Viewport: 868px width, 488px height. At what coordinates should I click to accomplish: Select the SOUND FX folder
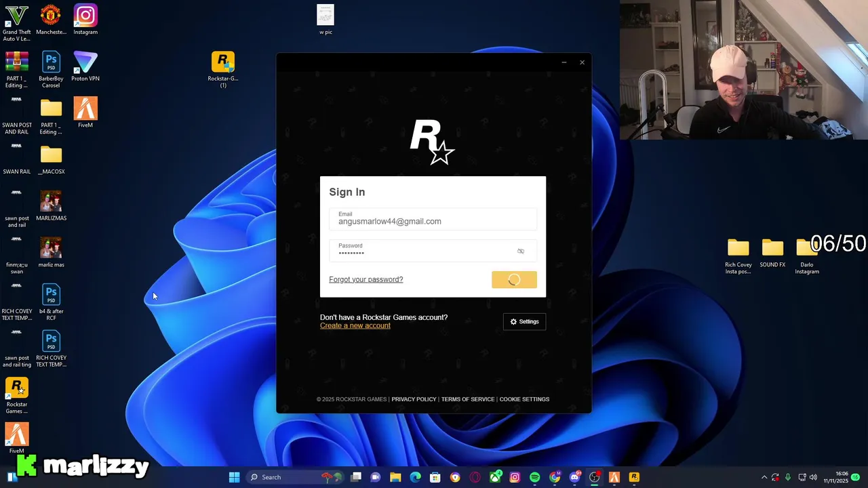coord(772,253)
